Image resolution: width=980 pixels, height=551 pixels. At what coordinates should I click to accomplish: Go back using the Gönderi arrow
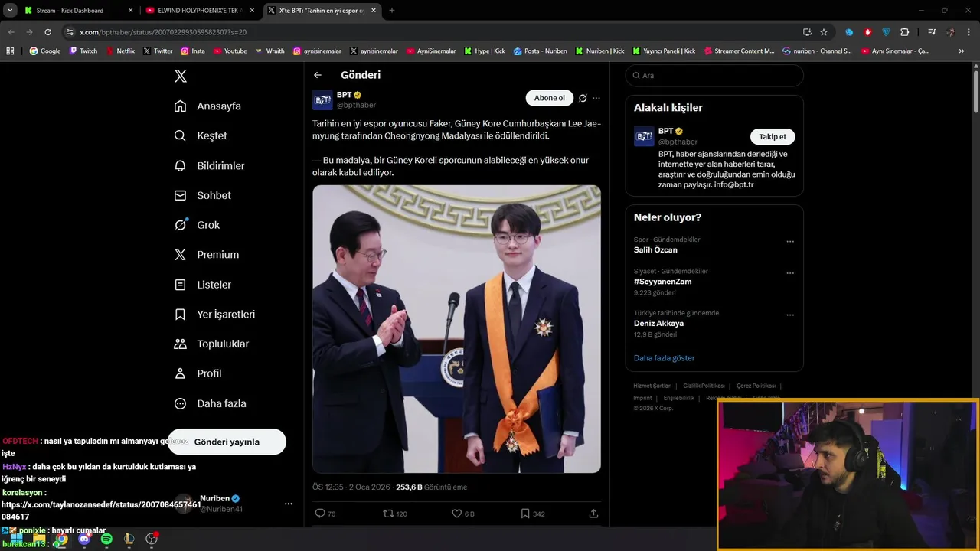click(318, 75)
